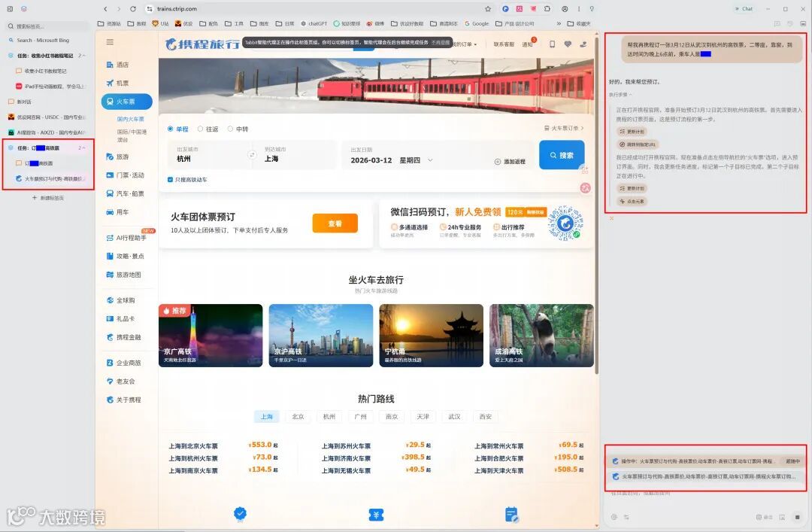Select the 火车票 sidebar item

coord(127,102)
